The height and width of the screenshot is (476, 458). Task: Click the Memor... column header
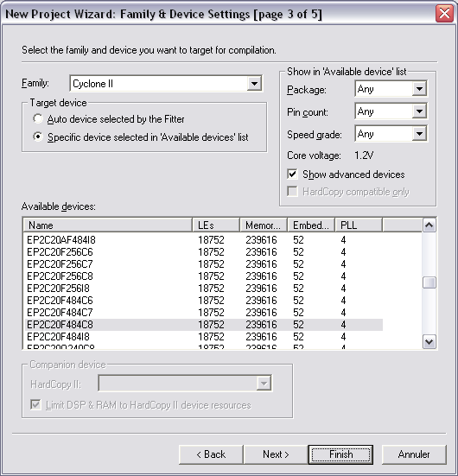tap(264, 225)
